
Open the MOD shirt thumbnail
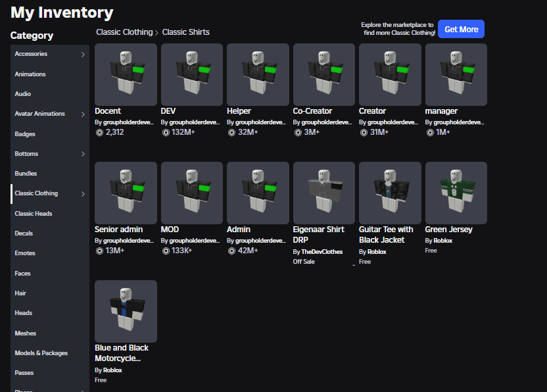[x=192, y=193]
